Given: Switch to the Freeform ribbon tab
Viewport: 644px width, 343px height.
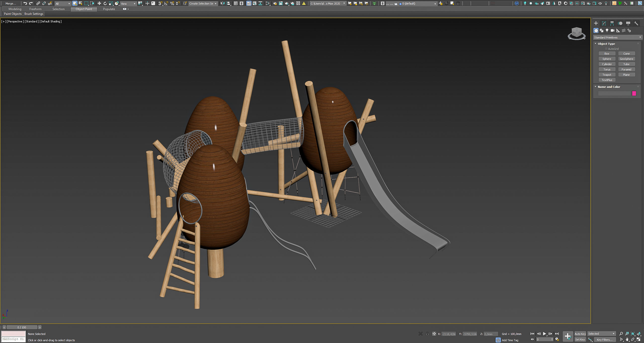Looking at the screenshot, I should click(x=35, y=9).
